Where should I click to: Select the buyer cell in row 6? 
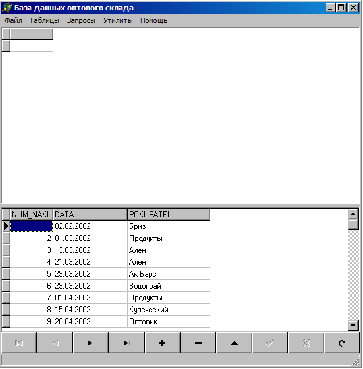tap(169, 286)
